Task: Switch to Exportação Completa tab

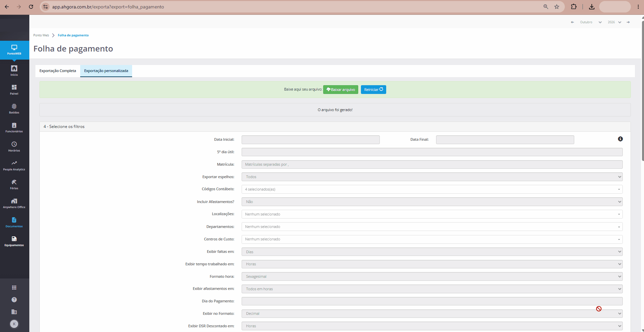Action: [58, 71]
